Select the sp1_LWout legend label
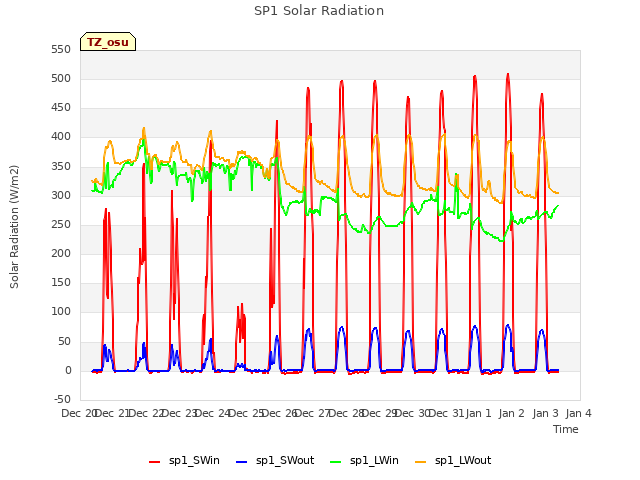Image resolution: width=640 pixels, height=480 pixels. click(463, 460)
